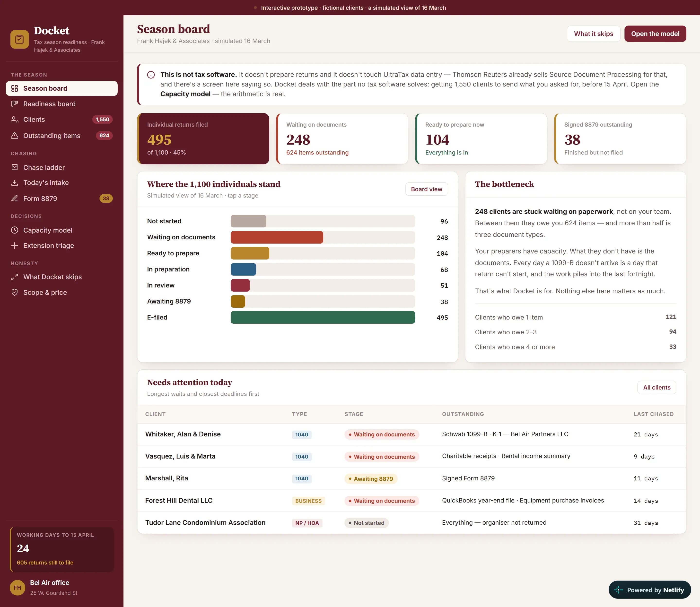Click the In preparation blue bar
The width and height of the screenshot is (700, 607).
click(x=243, y=269)
